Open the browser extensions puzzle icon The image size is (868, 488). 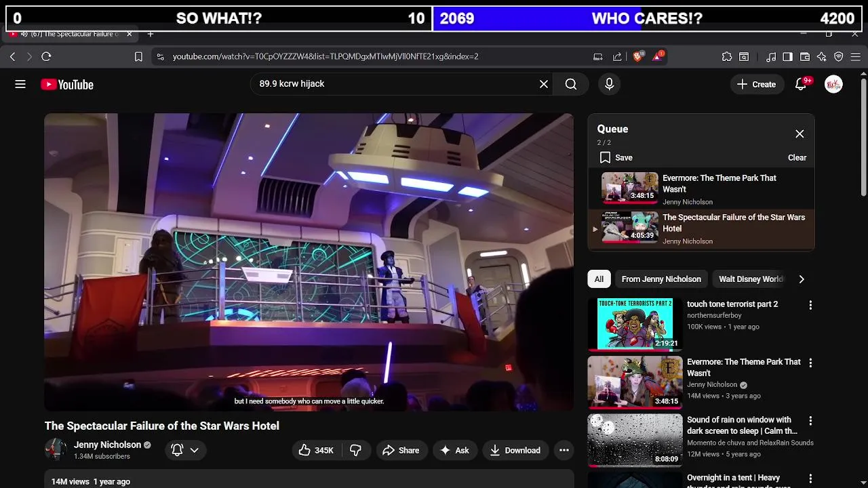727,57
